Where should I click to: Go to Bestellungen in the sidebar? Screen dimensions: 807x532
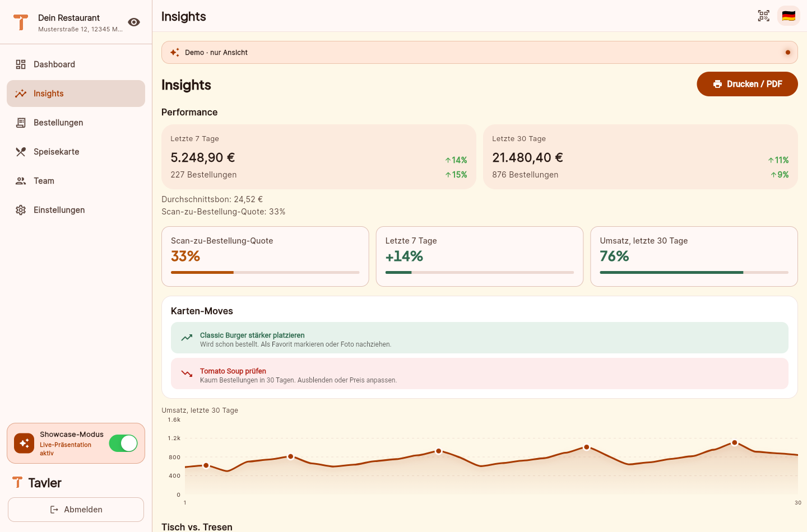pyautogui.click(x=76, y=123)
